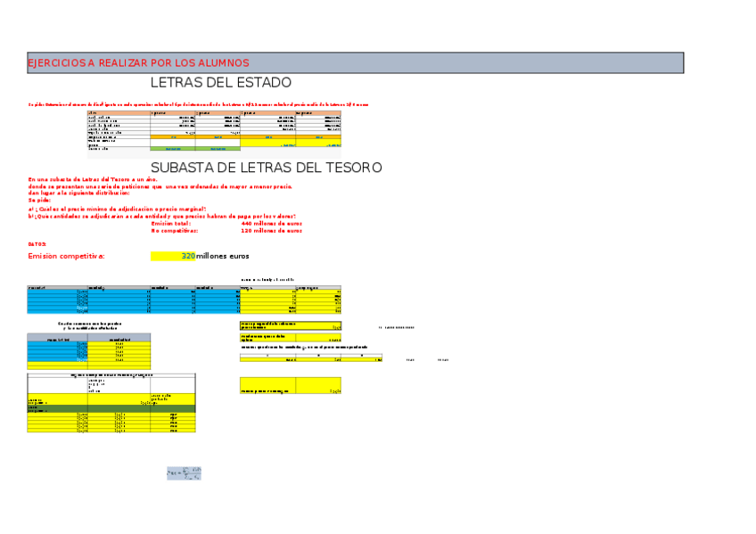The width and height of the screenshot is (756, 534).
Task: Click the red 'DATOS:' label
Action: [x=37, y=243]
